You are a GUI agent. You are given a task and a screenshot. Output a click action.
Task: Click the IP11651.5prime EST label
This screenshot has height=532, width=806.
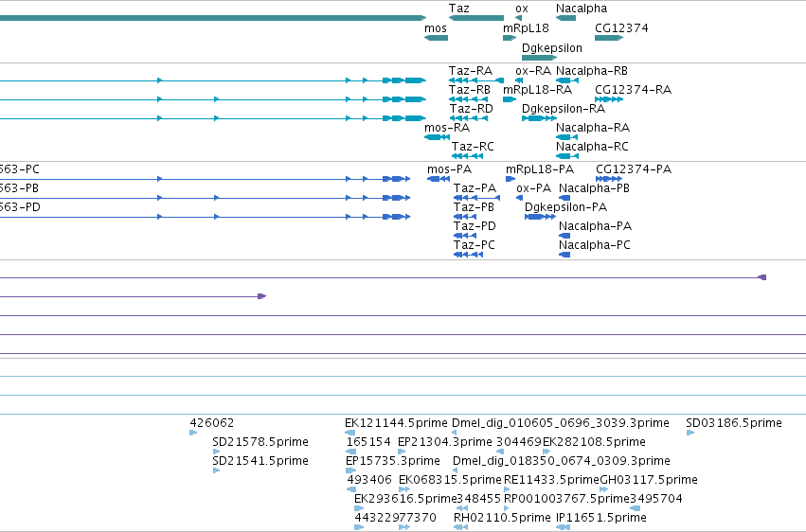click(x=601, y=518)
